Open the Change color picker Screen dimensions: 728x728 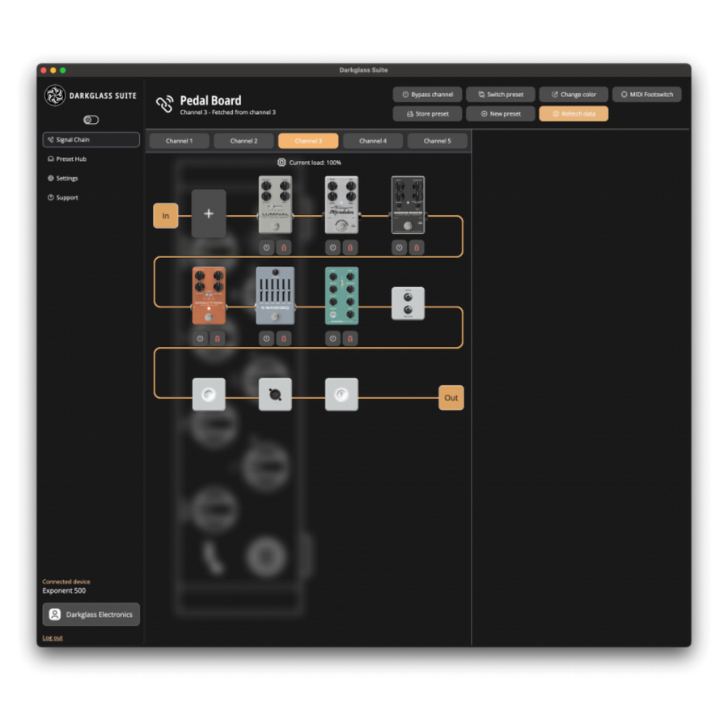(574, 95)
